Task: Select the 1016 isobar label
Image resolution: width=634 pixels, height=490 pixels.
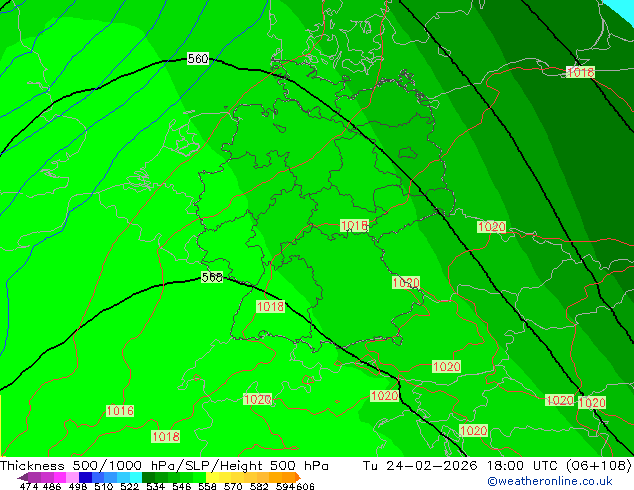Action: (x=120, y=411)
